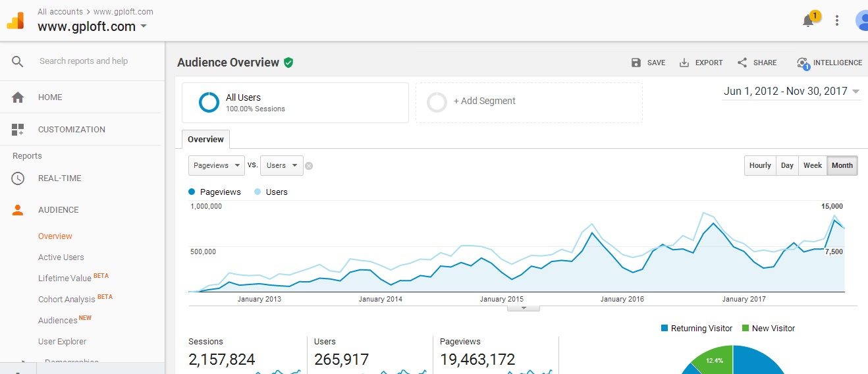
Task: Click the EXPORT button
Action: point(701,63)
